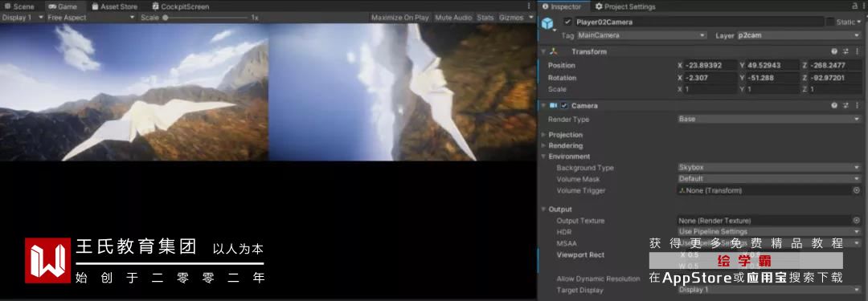This screenshot has height=301, width=868.
Task: Collapse the Camera component foldout
Action: point(543,106)
